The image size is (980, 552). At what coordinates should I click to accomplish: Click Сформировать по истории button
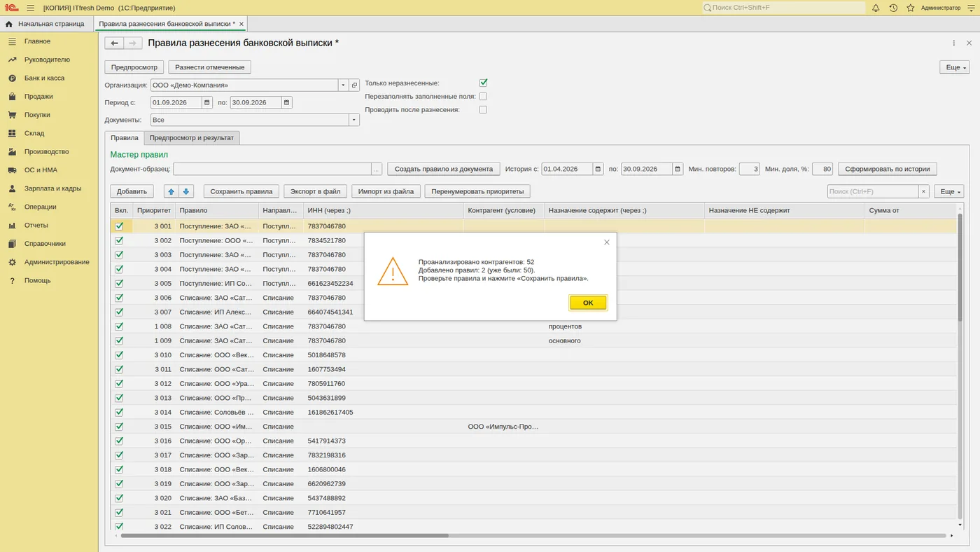tap(887, 169)
